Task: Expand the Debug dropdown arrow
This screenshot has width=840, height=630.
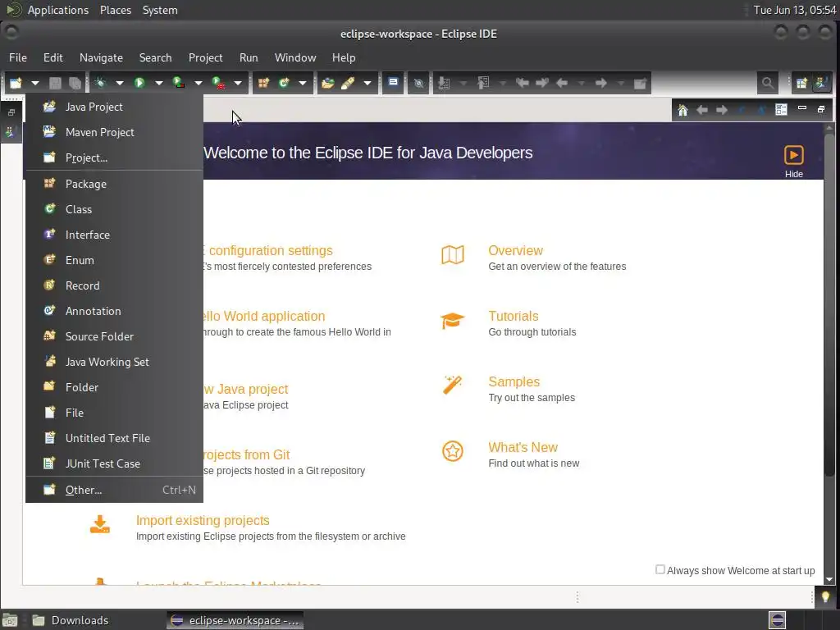Action: [120, 83]
